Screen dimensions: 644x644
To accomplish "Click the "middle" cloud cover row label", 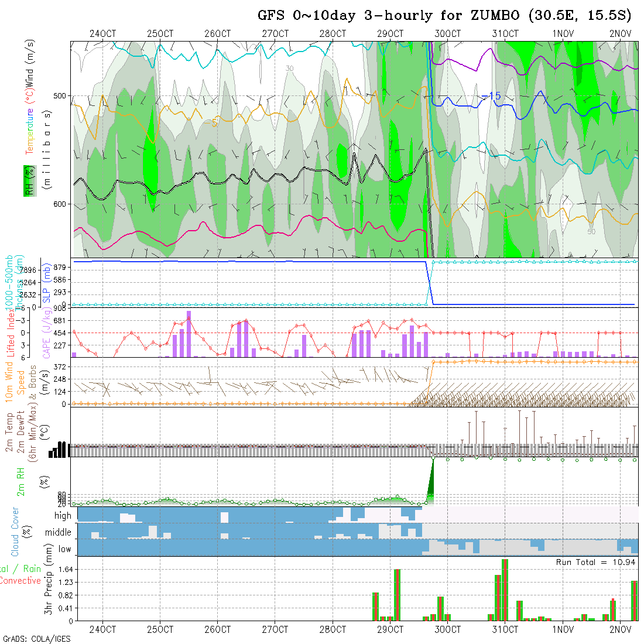I will tap(58, 533).
